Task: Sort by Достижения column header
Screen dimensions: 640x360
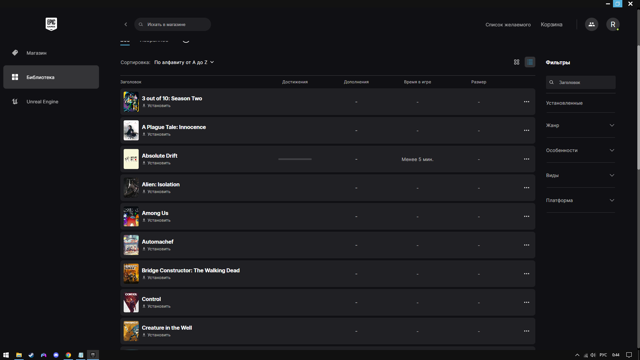Action: coord(295,82)
